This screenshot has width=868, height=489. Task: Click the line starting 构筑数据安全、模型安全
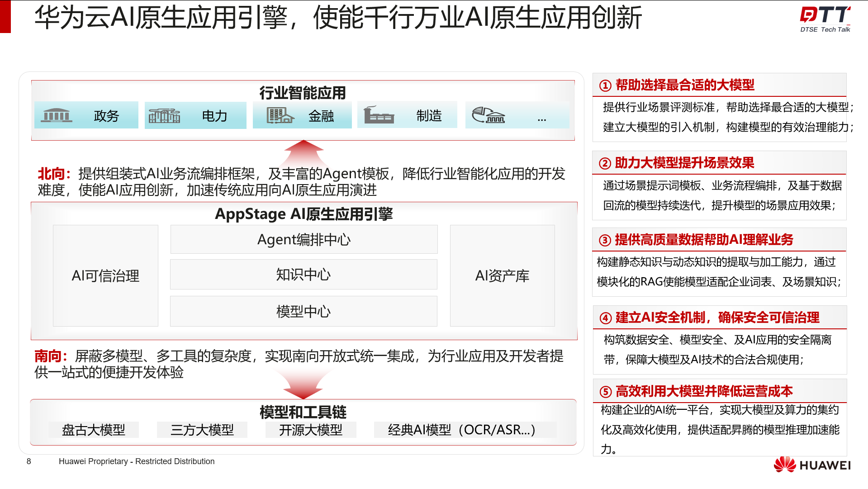point(717,340)
